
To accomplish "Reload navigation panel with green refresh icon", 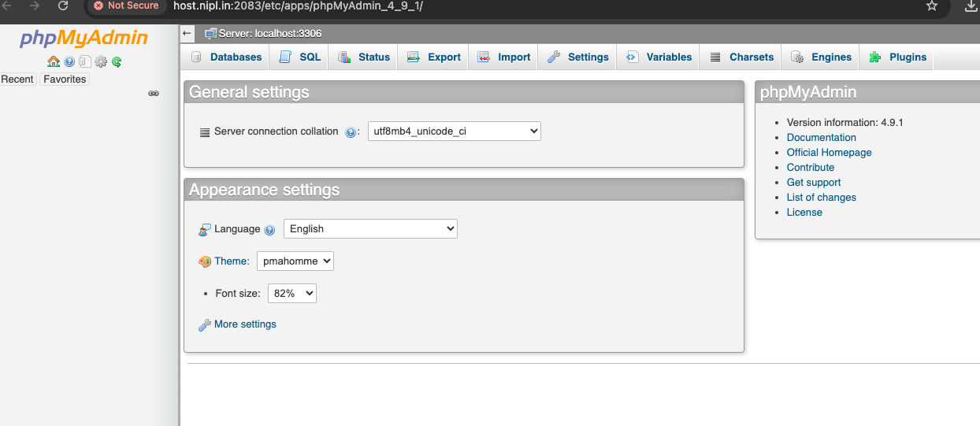I will click(x=117, y=61).
